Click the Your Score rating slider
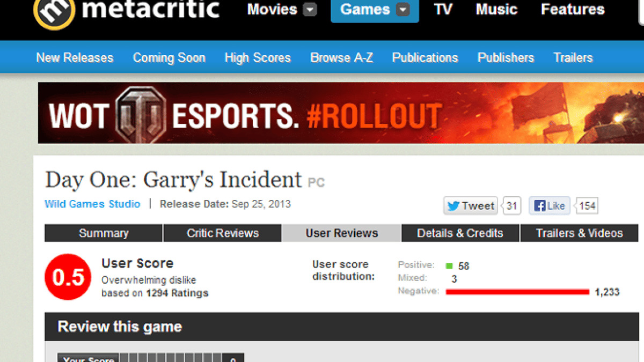The height and width of the screenshot is (362, 644). [x=171, y=358]
